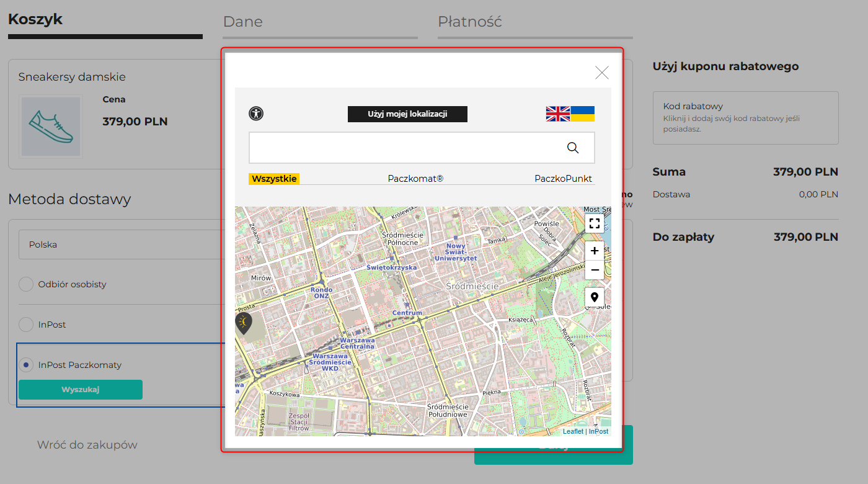Zoom out on the map
868x484 pixels.
595,270
